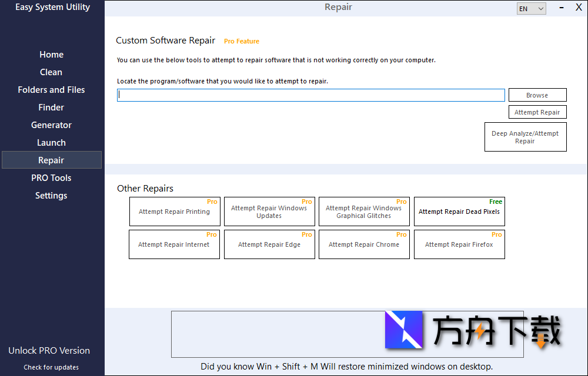Open the Clean section
The image size is (588, 376).
coord(51,72)
